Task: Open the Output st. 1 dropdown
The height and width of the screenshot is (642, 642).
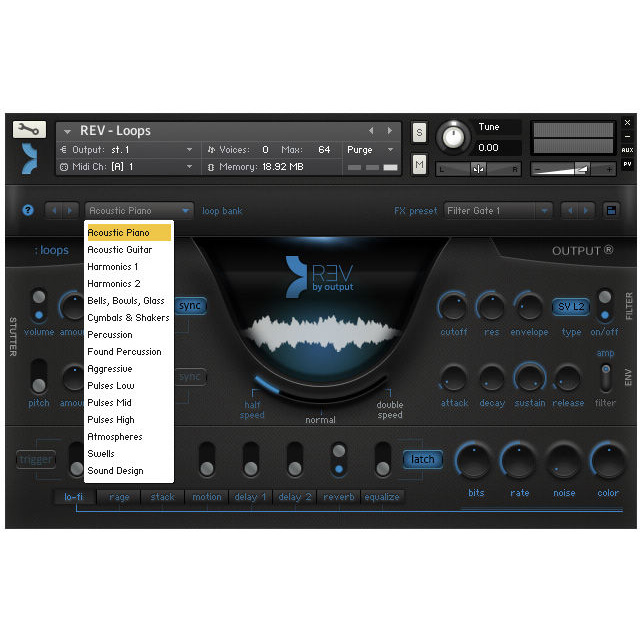Action: (127, 150)
